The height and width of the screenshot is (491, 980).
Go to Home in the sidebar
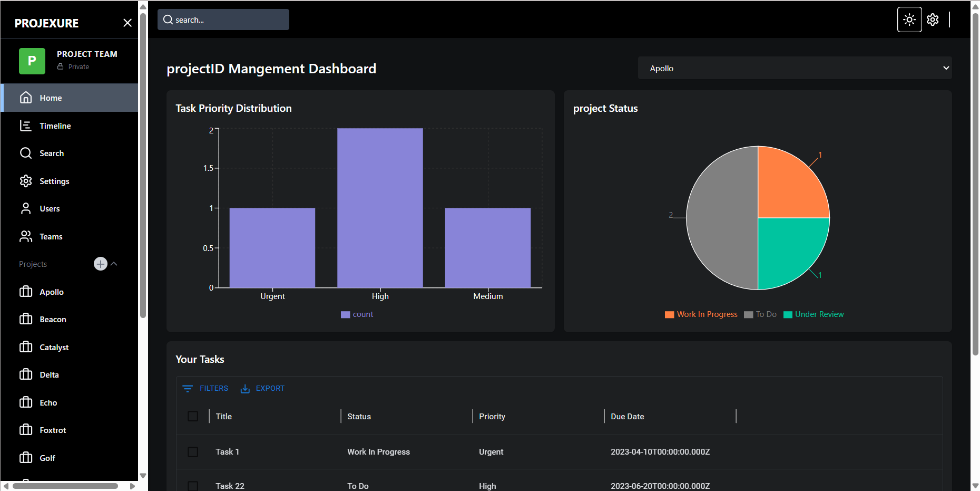tap(70, 98)
